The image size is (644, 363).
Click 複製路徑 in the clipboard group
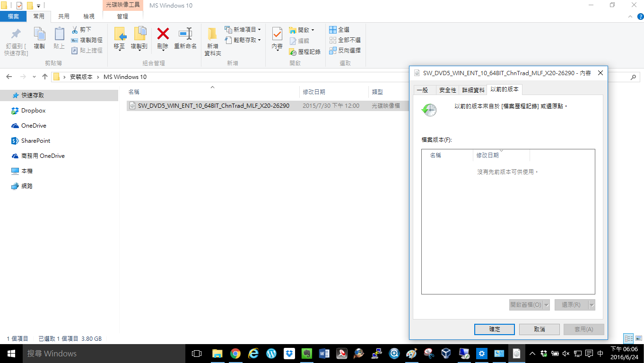coord(87,40)
